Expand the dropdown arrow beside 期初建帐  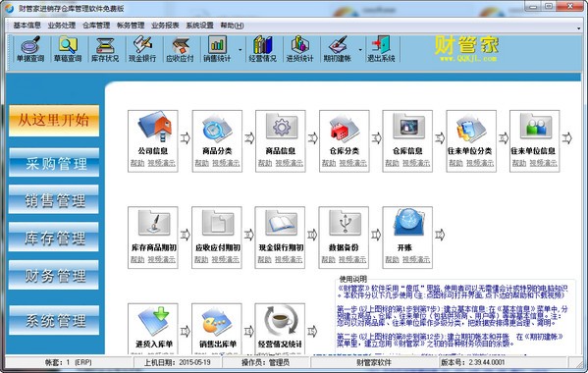pyautogui.click(x=360, y=49)
